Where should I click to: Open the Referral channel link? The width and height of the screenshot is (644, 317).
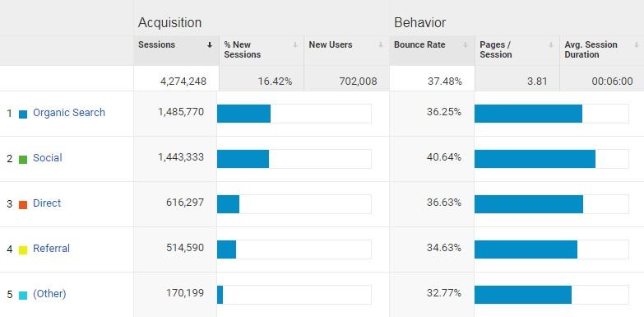(x=51, y=249)
